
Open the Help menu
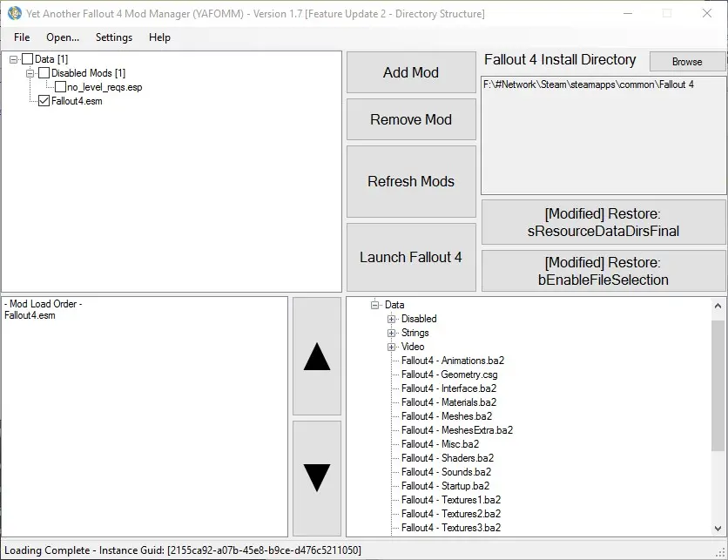[159, 37]
